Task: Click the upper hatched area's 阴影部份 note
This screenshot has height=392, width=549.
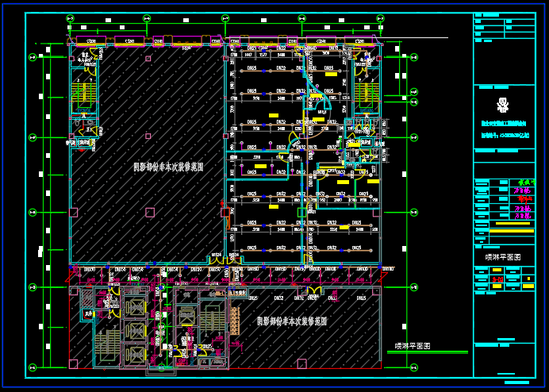Action: [168, 167]
